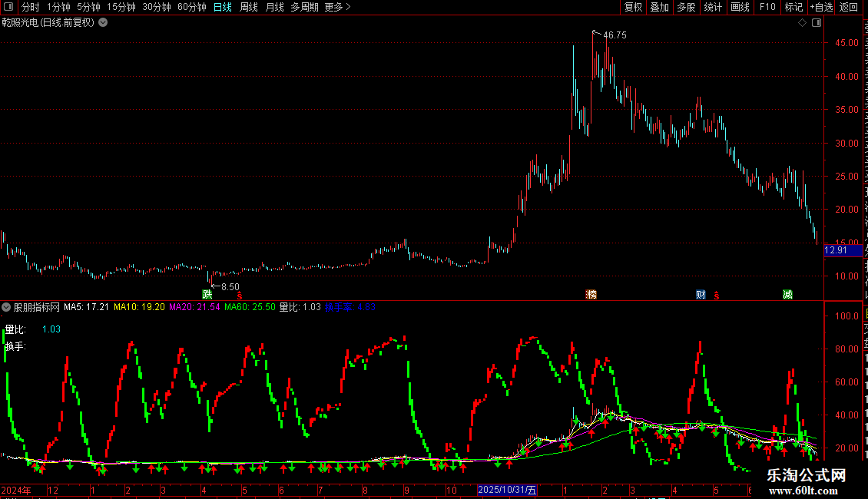
Task: Click the 换手: label in indicator pane
Action: 15,346
